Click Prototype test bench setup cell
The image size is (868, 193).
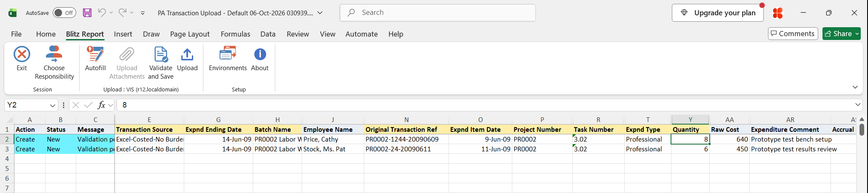click(790, 139)
